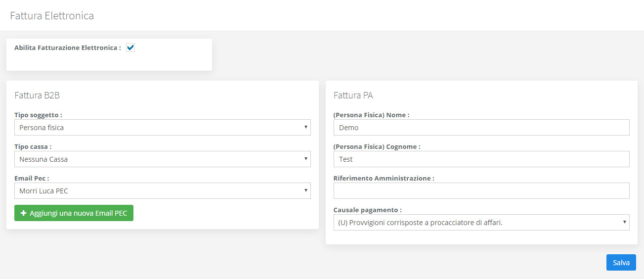Uncheck Abilita Fatturazione Elettronica checkbox
The image size is (644, 279).
tap(130, 47)
